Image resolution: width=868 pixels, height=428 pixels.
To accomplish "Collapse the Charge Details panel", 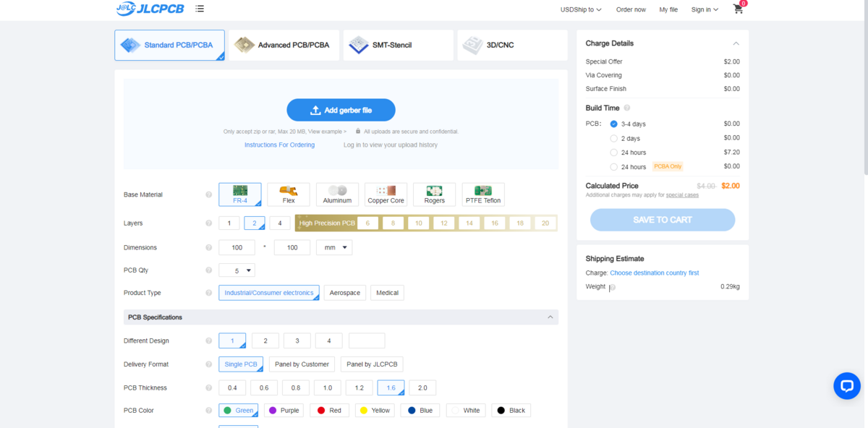I will tap(736, 43).
